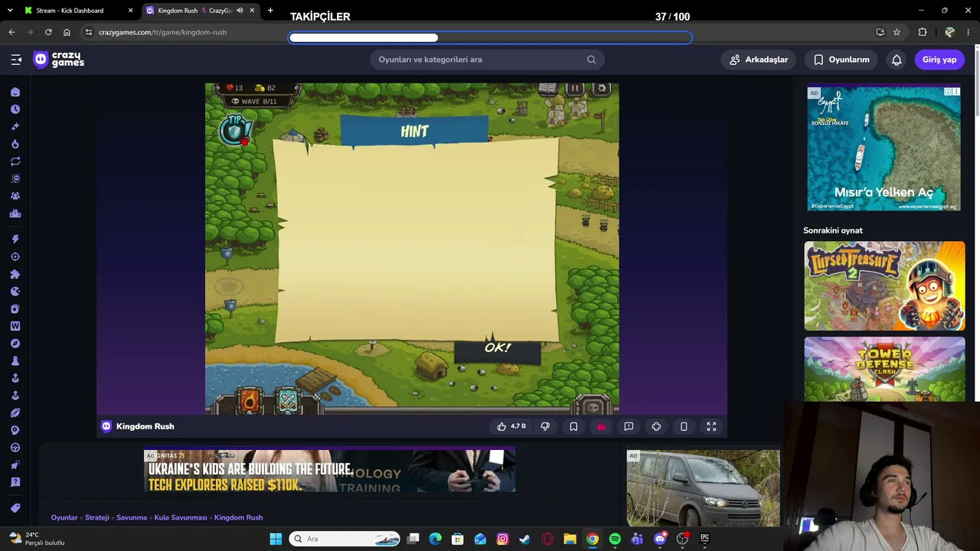Open the in-game encyclopedia book
Viewport: 980px width, 551px height.
pyautogui.click(x=547, y=89)
